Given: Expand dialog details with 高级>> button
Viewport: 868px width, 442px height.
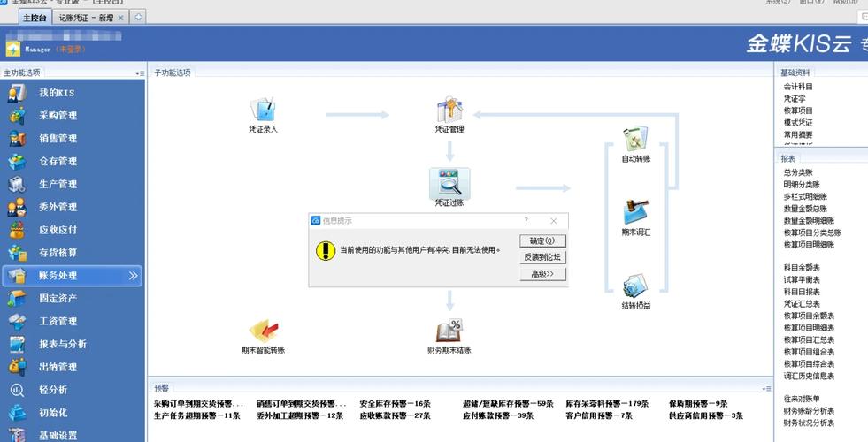Looking at the screenshot, I should pos(542,274).
